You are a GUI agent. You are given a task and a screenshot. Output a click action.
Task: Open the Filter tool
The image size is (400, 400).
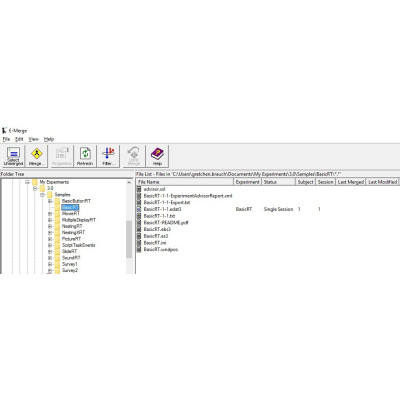108,156
